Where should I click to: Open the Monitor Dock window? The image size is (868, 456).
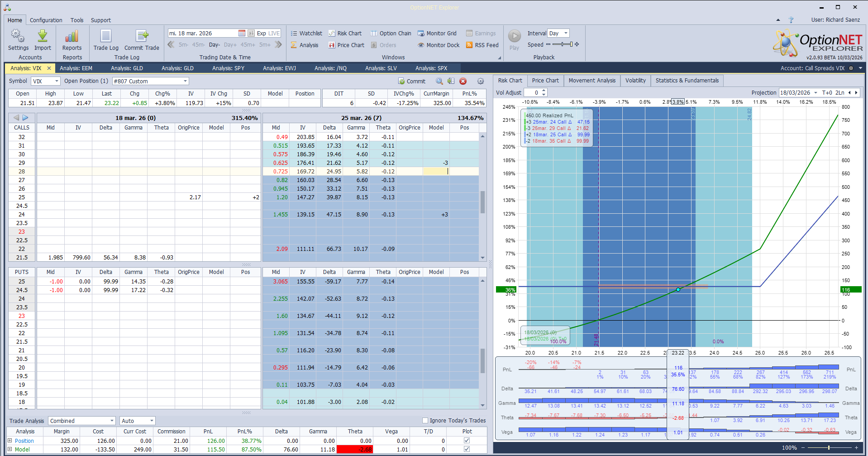click(x=439, y=45)
